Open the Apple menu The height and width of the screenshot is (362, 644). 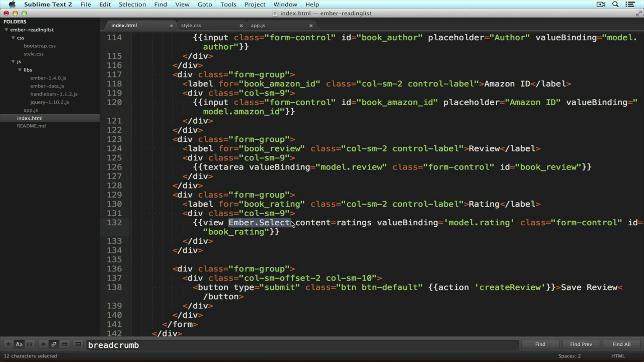(x=12, y=5)
